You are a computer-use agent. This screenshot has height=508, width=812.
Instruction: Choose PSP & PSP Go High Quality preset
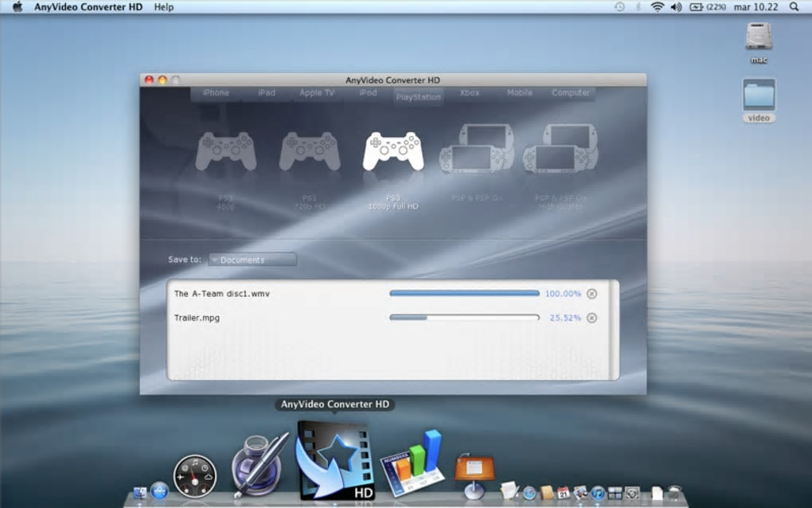pos(560,149)
